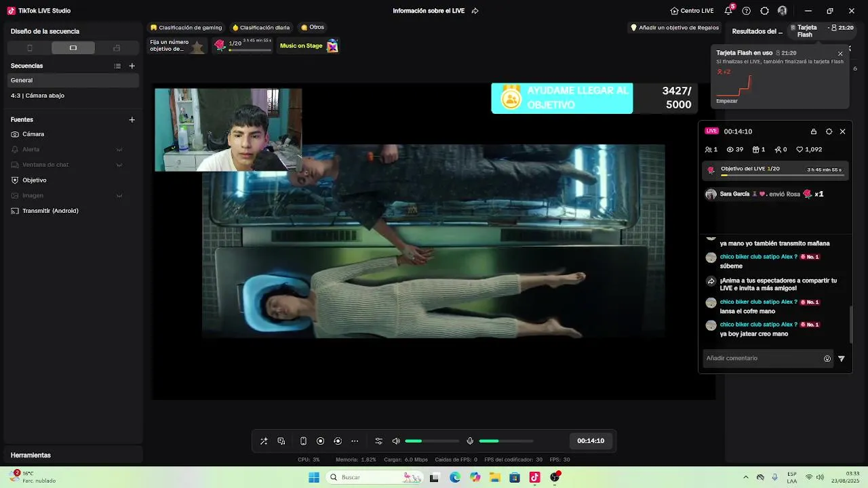The image size is (868, 488).
Task: Click Empezar in Tarjeta Flash popup
Action: (x=727, y=101)
